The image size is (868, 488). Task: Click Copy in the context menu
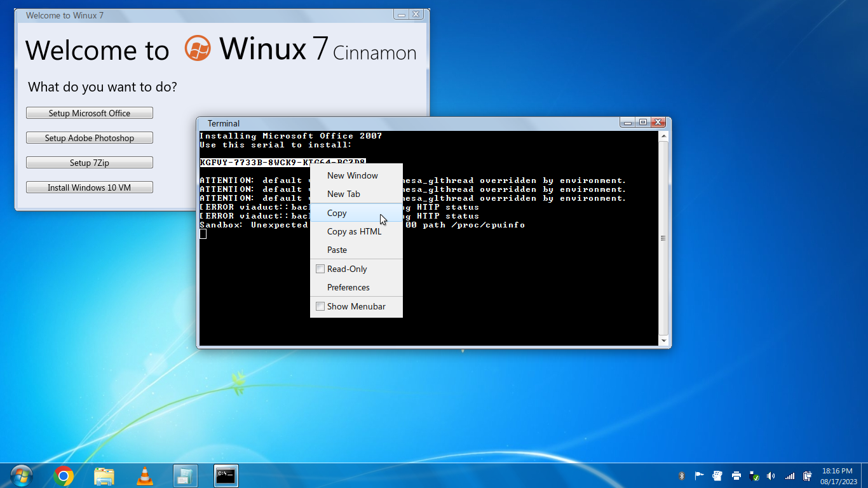pos(356,213)
